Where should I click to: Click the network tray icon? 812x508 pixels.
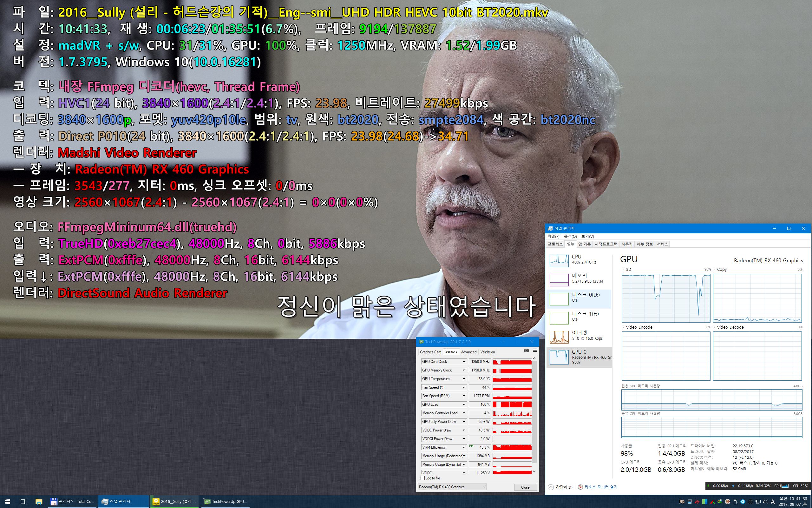coord(758,502)
